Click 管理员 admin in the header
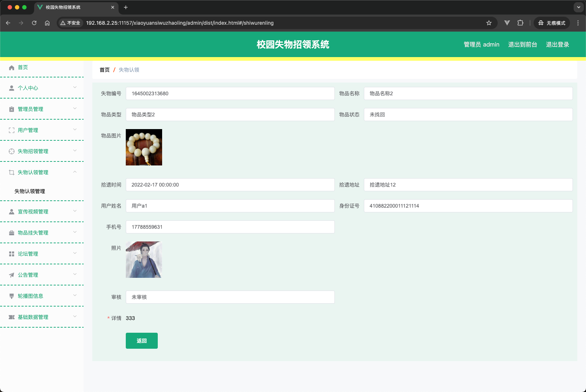Viewport: 586px width, 392px height. coord(482,44)
